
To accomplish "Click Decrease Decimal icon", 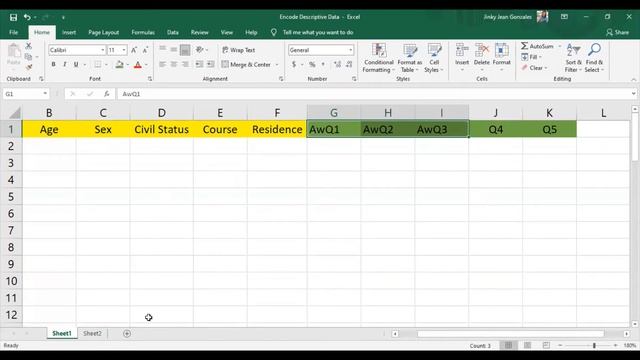I will point(349,64).
